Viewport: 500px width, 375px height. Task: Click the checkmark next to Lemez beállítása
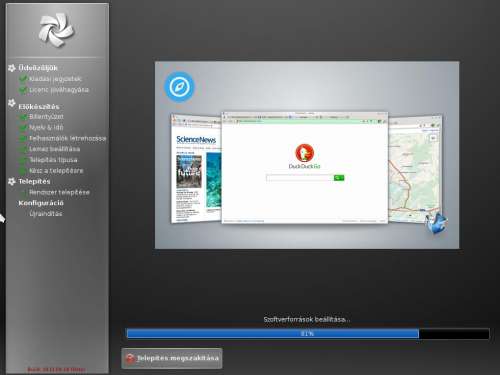pyautogui.click(x=23, y=149)
